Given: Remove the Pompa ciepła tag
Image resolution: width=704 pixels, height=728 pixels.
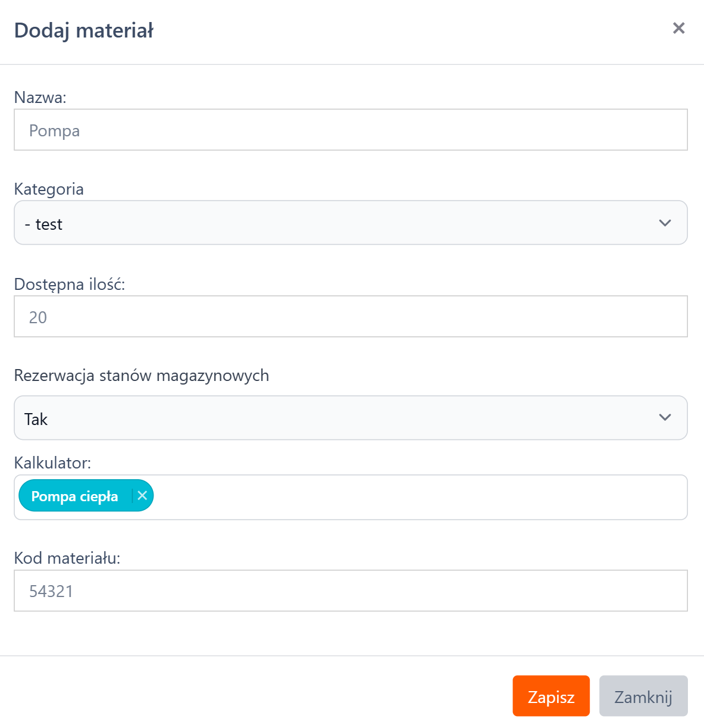Looking at the screenshot, I should pyautogui.click(x=142, y=496).
